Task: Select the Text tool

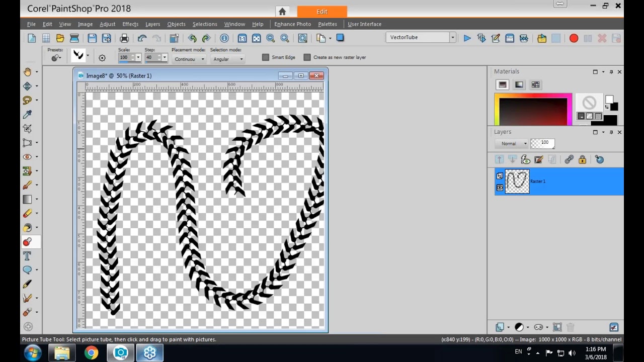Action: tap(27, 256)
